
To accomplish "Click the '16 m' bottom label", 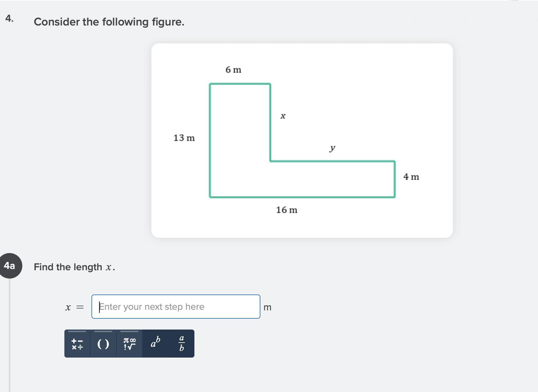I will 287,210.
